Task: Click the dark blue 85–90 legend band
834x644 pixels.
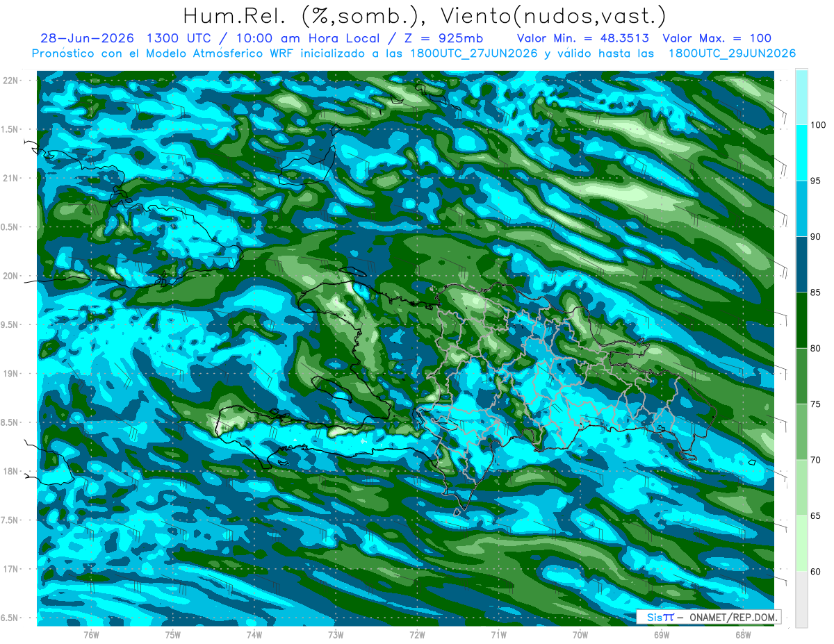Action: [x=801, y=264]
